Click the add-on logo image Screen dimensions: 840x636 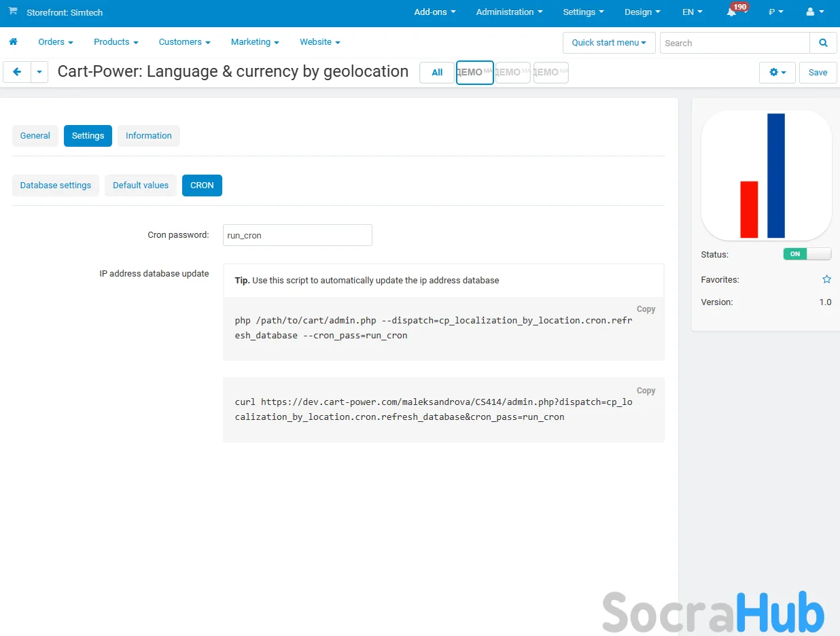pos(766,175)
